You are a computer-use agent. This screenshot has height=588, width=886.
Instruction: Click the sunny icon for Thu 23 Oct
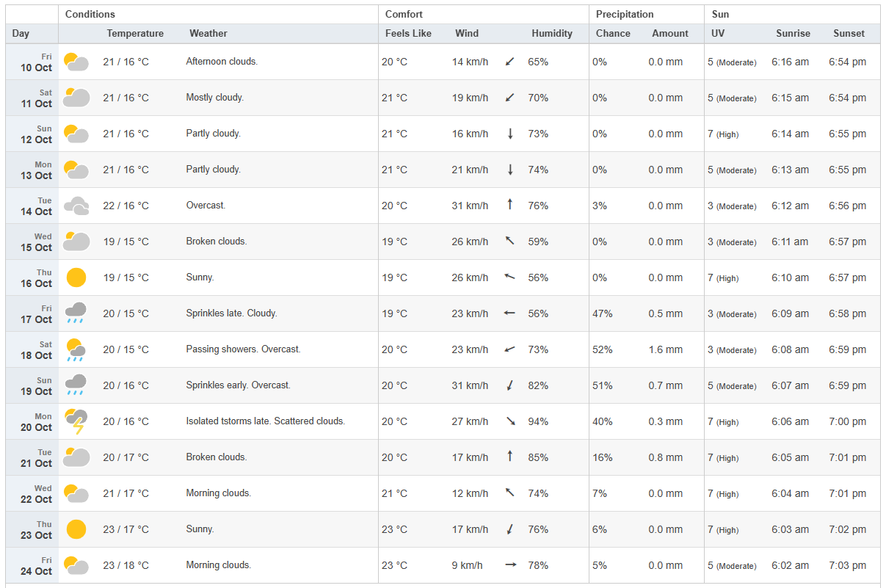76,529
